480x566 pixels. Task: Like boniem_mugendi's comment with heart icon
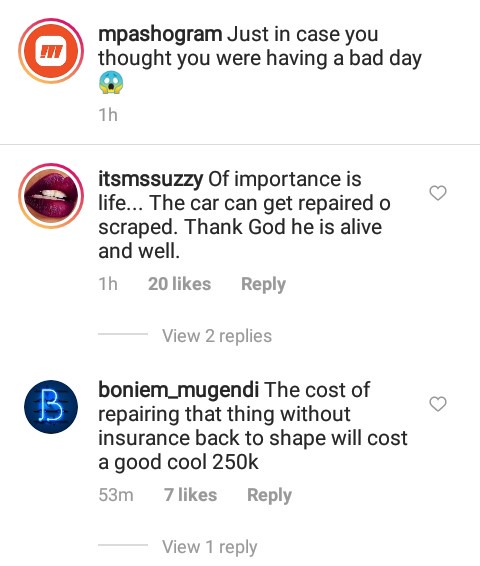click(x=438, y=404)
